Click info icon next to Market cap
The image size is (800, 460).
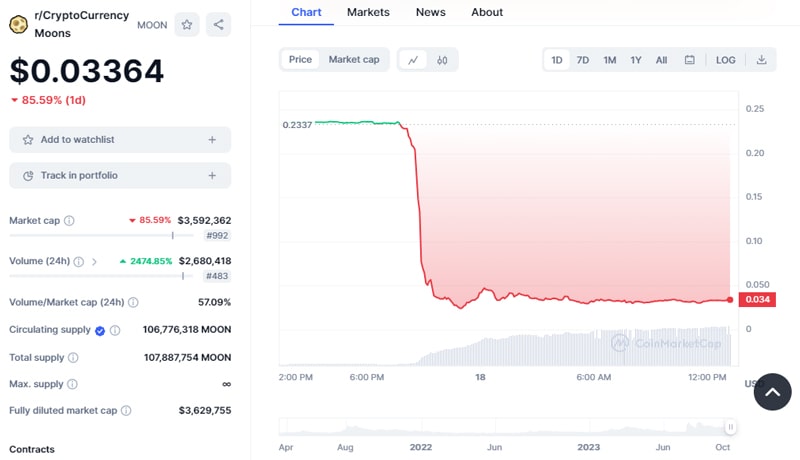69,221
